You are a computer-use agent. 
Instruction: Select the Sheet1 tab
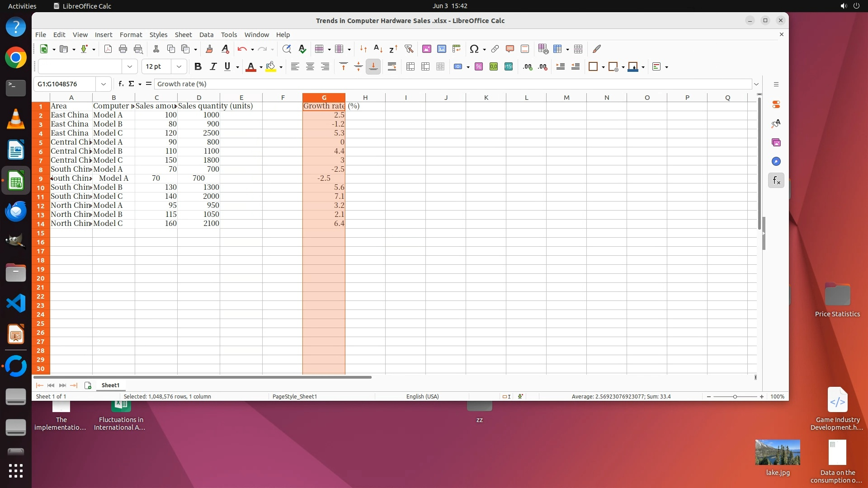(110, 385)
